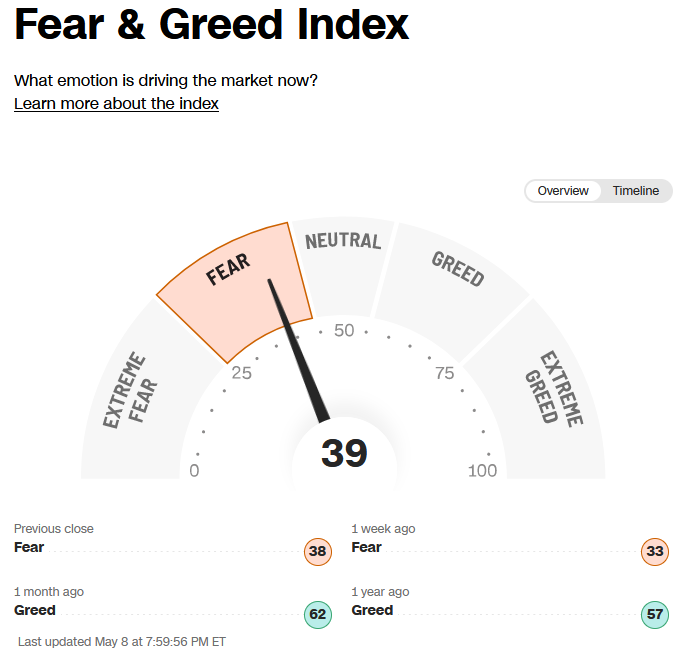This screenshot has width=682, height=667.
Task: Select the Overview tab
Action: point(563,191)
